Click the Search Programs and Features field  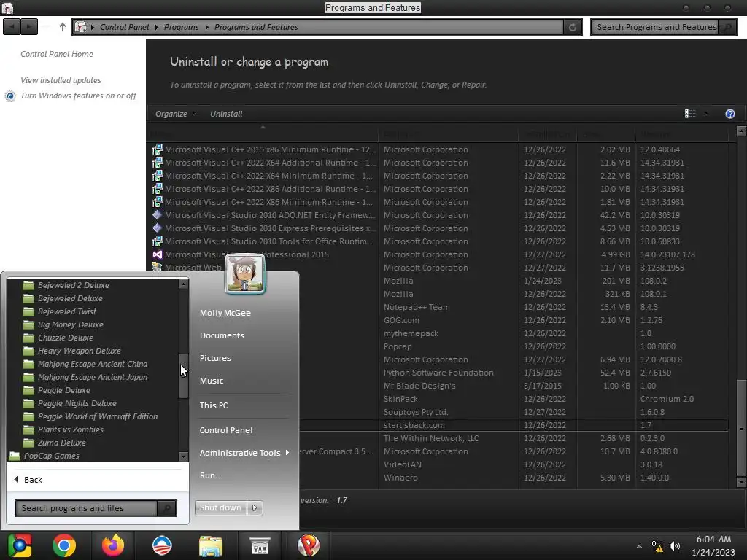(x=656, y=27)
